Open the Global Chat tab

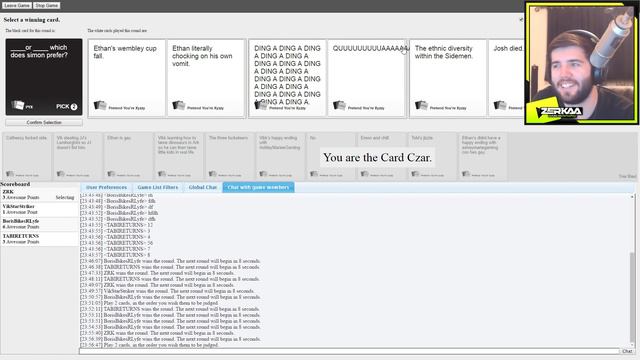point(203,187)
